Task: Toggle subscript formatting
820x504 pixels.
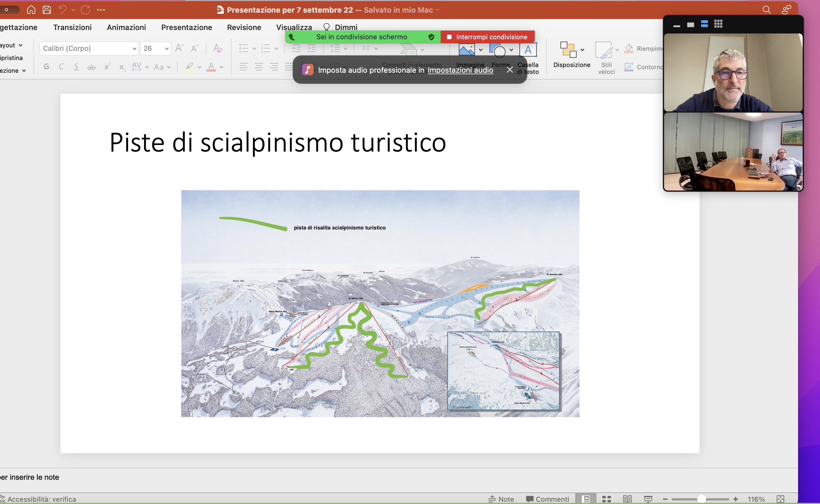Action: [x=122, y=67]
